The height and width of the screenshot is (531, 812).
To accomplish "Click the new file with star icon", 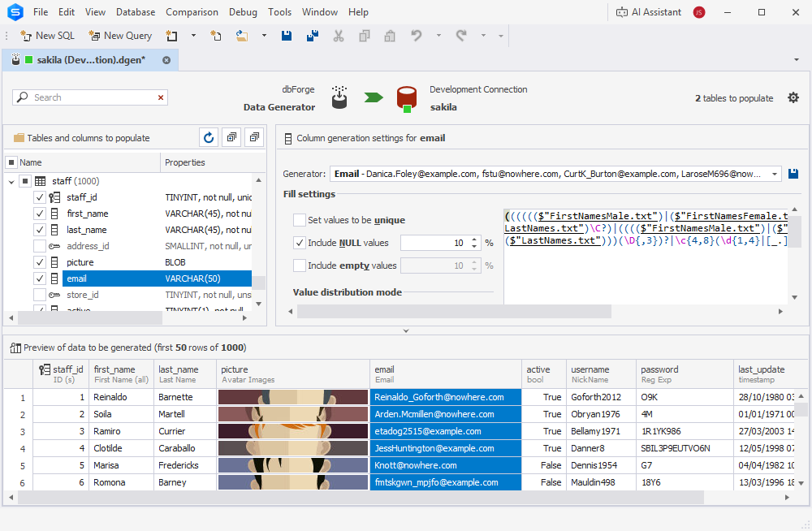I will click(x=215, y=36).
